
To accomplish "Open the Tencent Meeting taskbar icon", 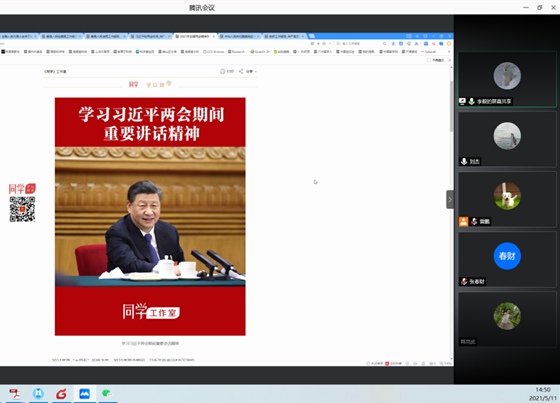I will (x=85, y=394).
